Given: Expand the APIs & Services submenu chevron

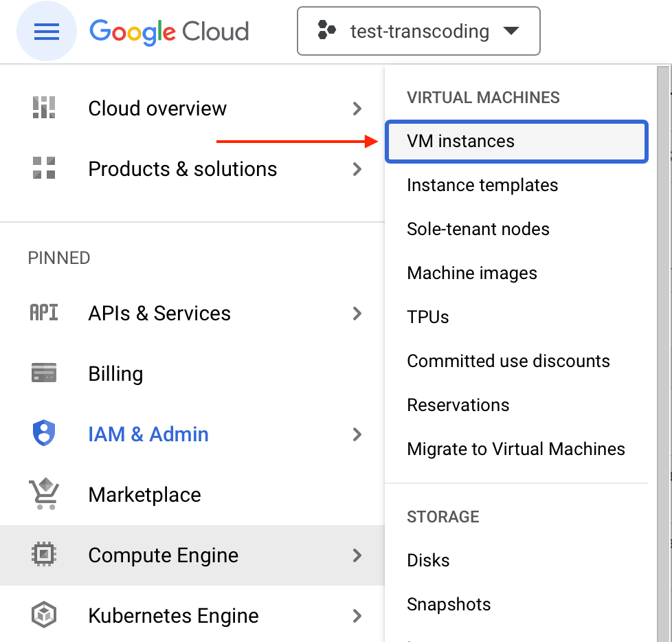Looking at the screenshot, I should tap(357, 313).
